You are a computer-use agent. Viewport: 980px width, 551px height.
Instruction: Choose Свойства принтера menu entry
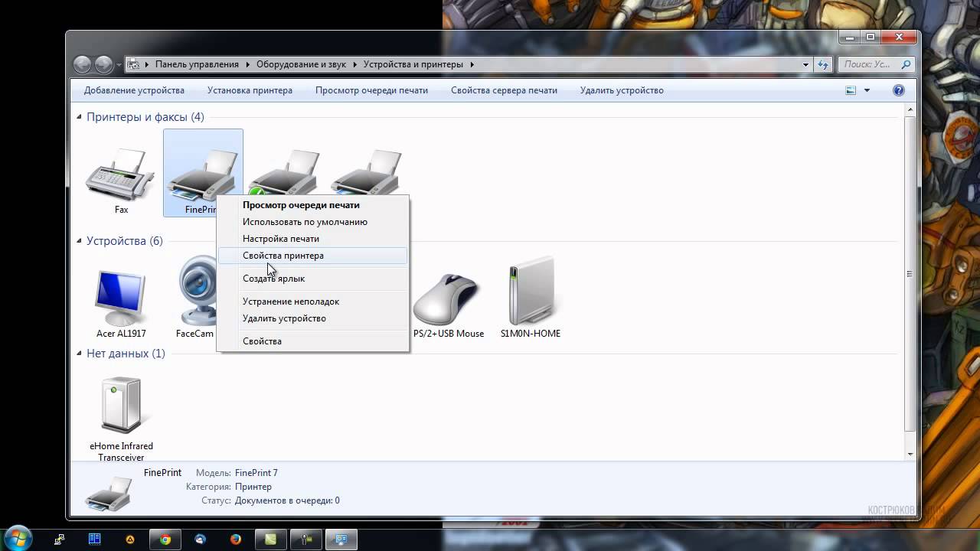(312, 256)
